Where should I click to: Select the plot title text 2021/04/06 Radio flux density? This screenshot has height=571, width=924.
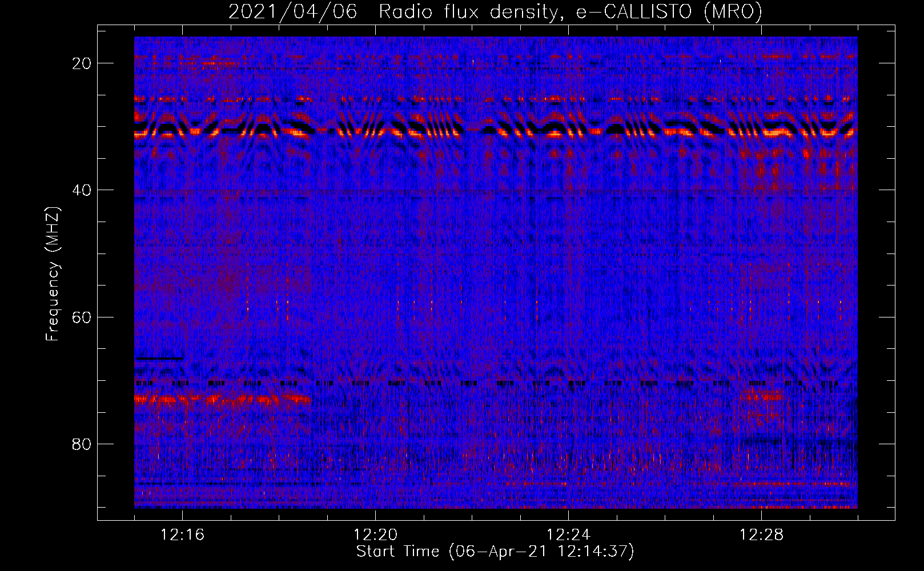(495, 11)
